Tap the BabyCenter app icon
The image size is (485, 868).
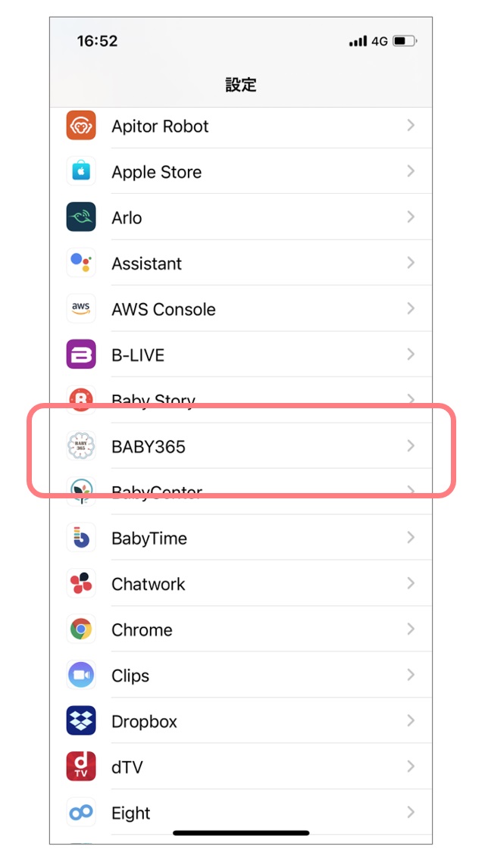pos(81,492)
